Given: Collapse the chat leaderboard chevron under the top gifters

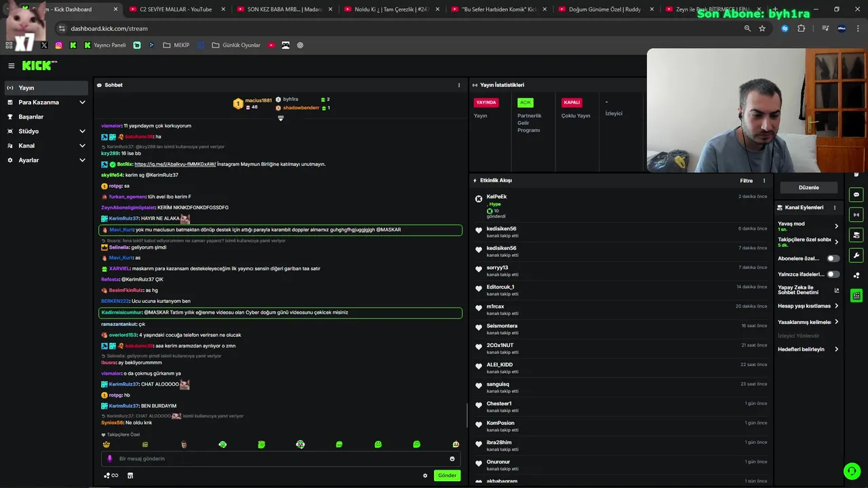Looking at the screenshot, I should pyautogui.click(x=281, y=118).
